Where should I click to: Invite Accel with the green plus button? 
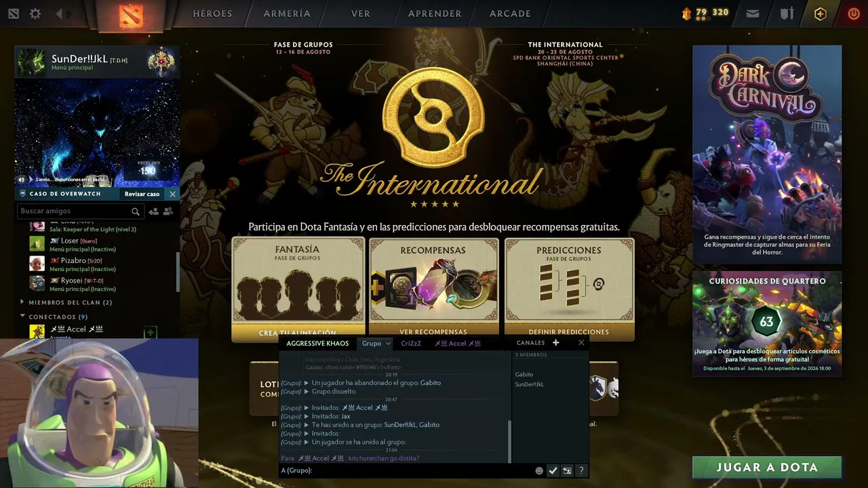(x=151, y=332)
